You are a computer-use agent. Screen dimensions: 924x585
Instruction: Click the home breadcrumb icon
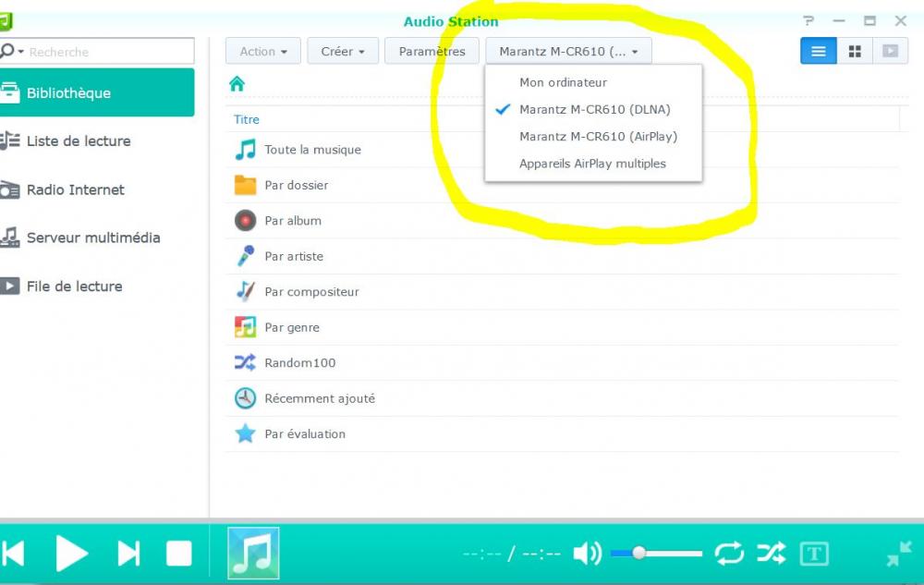pyautogui.click(x=237, y=84)
